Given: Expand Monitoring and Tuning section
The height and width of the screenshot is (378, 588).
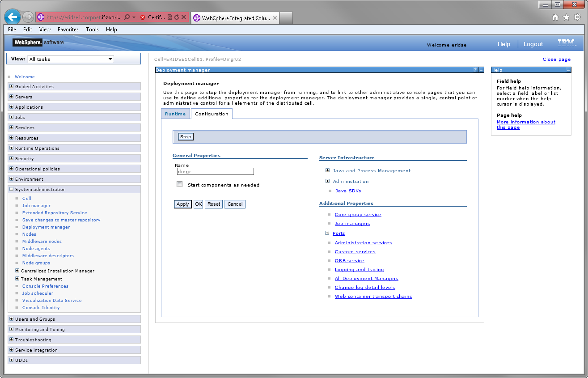Looking at the screenshot, I should pos(11,329).
